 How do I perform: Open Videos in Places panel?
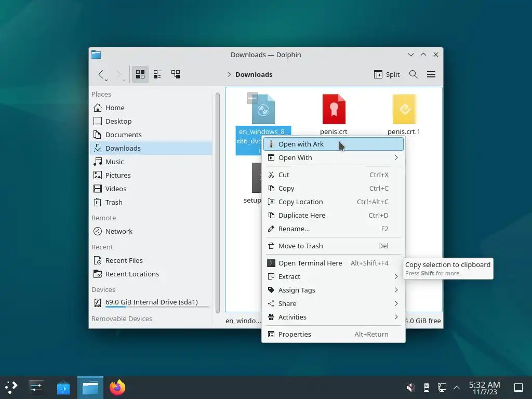151,189
